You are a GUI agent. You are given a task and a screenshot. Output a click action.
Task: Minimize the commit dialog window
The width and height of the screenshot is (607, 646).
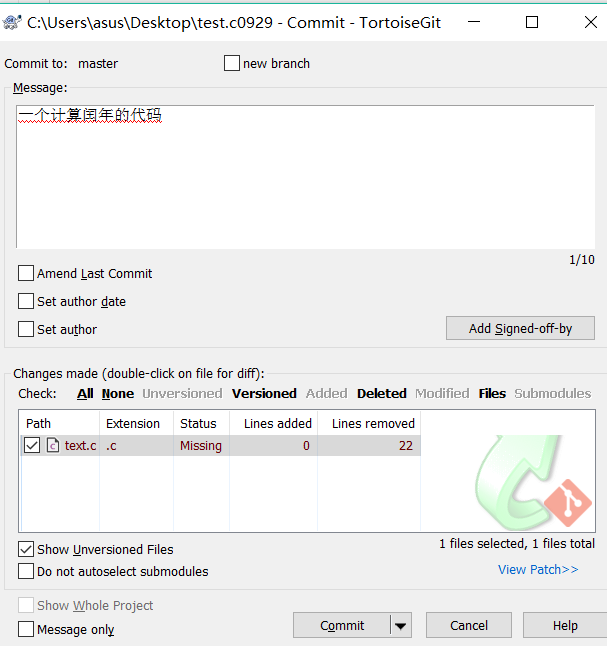(474, 22)
